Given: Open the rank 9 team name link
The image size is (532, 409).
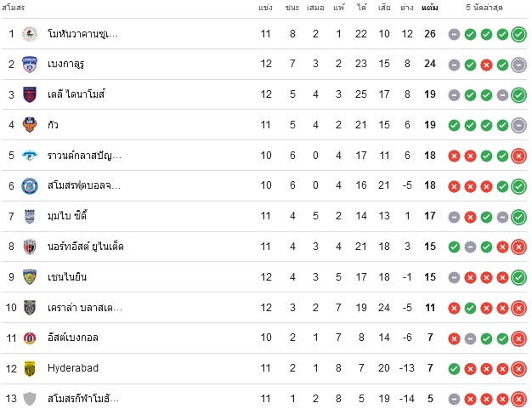Looking at the screenshot, I should pyautogui.click(x=67, y=277).
